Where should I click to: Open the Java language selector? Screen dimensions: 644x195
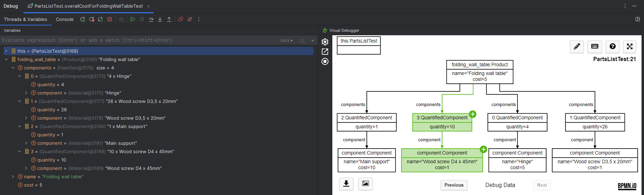click(286, 40)
